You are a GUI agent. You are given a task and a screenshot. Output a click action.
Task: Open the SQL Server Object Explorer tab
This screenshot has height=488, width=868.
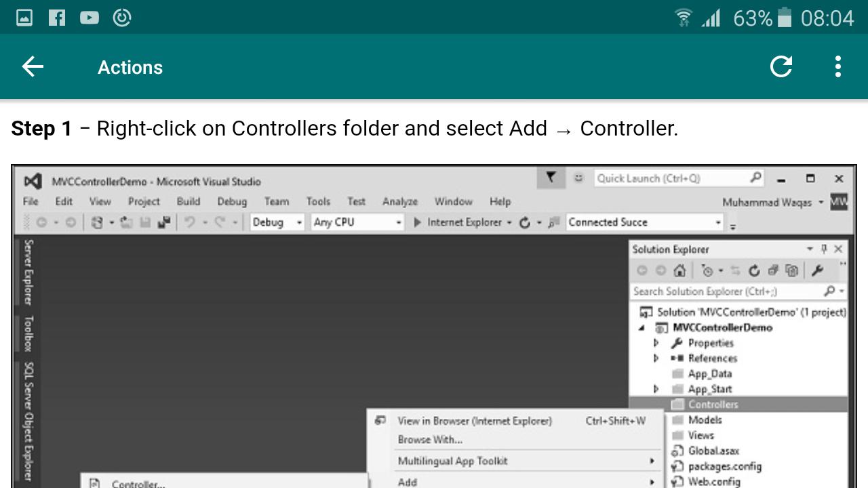pos(28,422)
